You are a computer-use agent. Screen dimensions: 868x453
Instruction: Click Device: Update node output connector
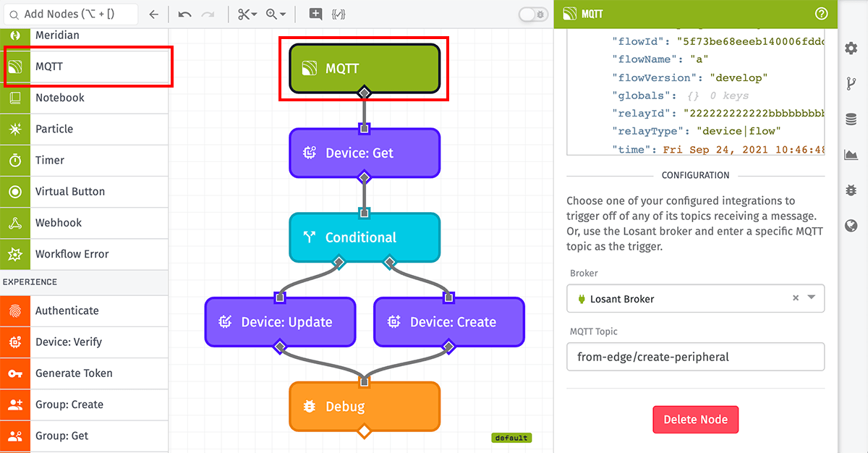tap(280, 347)
